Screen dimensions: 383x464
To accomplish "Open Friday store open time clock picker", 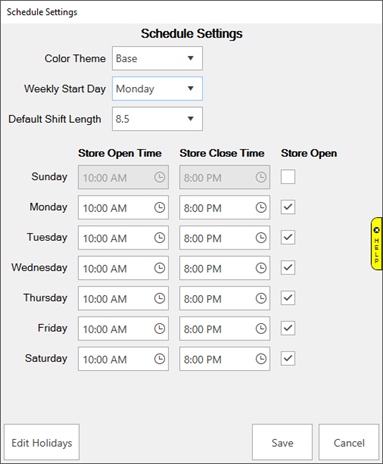I will click(x=160, y=329).
